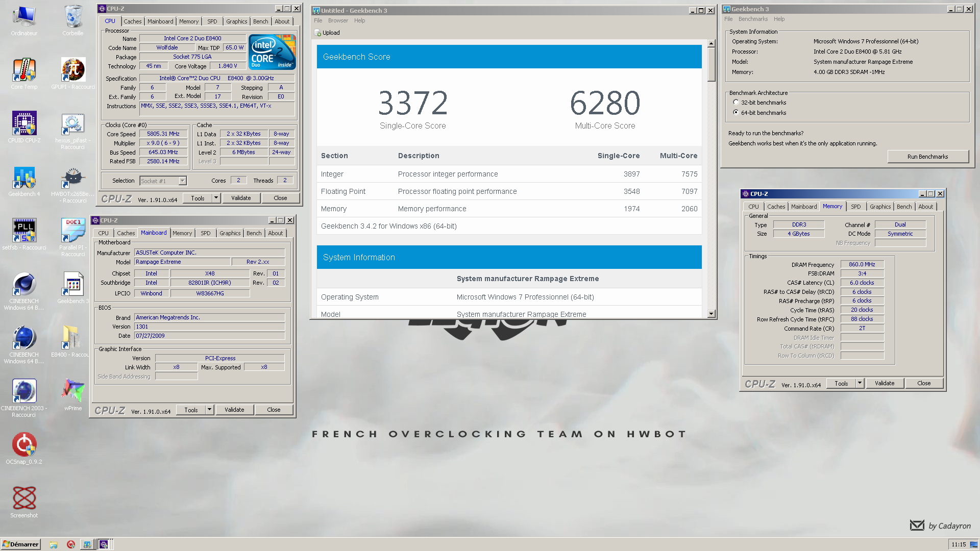Click Multi-Core Score 6280
The height and width of the screenshot is (551, 980).
pos(605,103)
